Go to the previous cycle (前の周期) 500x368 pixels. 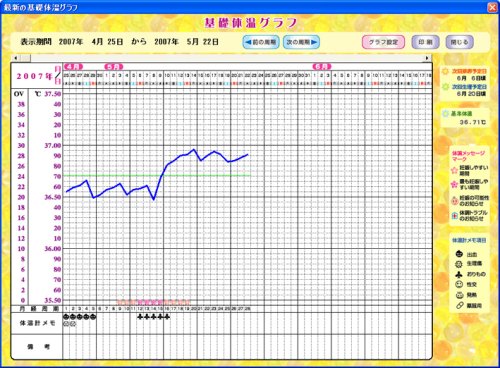coord(261,42)
